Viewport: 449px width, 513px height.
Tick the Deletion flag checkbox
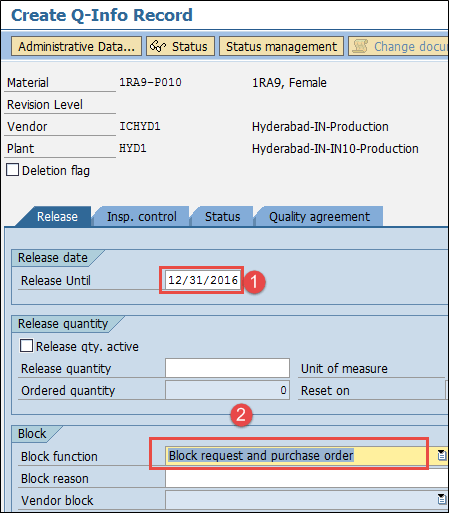pos(13,170)
